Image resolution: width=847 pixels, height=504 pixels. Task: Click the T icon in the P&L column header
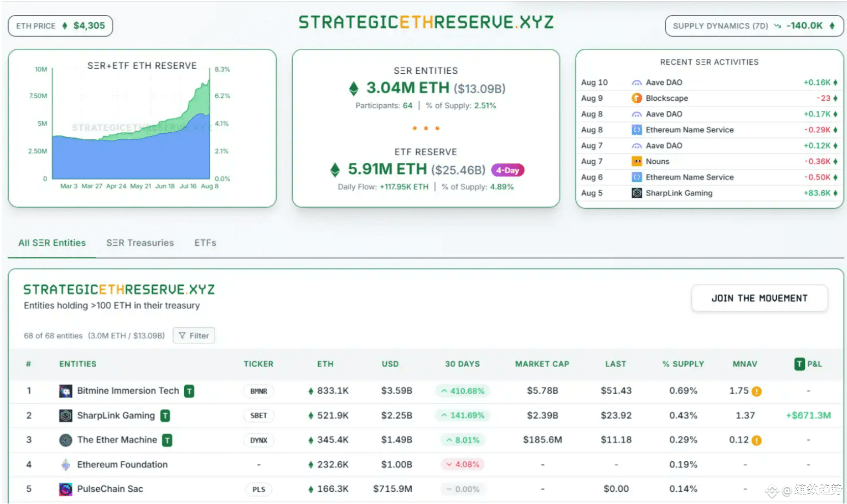[800, 364]
